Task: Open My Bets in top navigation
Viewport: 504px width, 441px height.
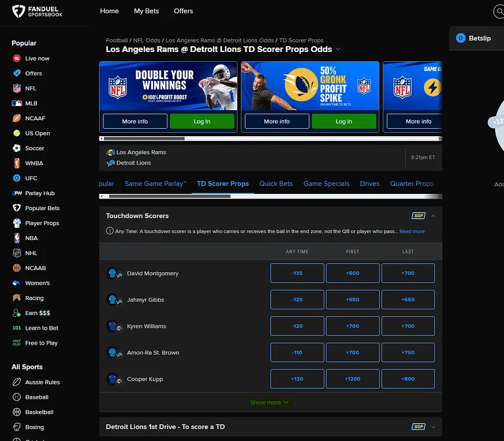Action: tap(146, 11)
